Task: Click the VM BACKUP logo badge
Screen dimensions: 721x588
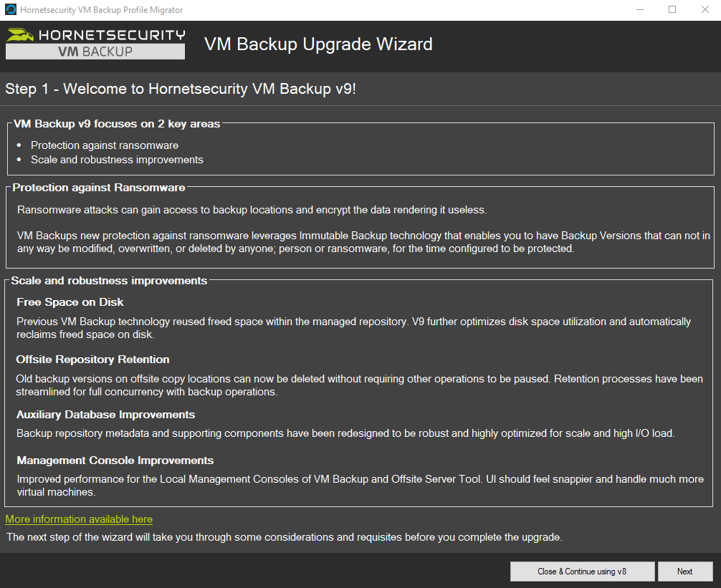Action: pos(95,52)
